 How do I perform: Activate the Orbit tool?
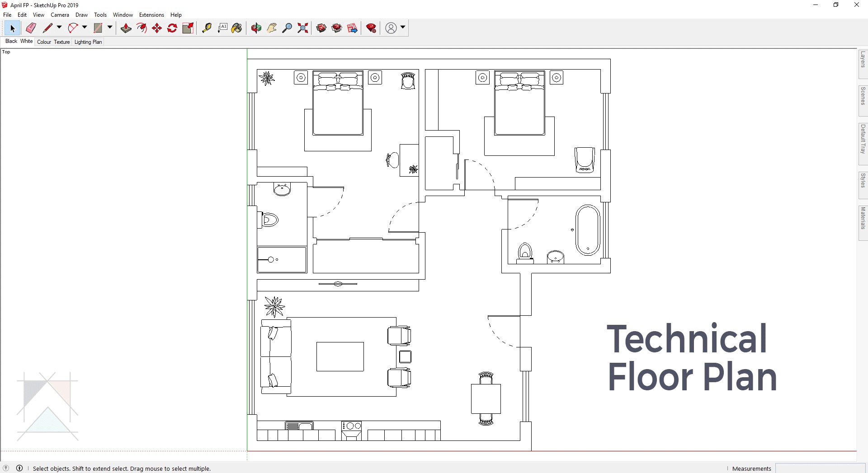[x=256, y=28]
